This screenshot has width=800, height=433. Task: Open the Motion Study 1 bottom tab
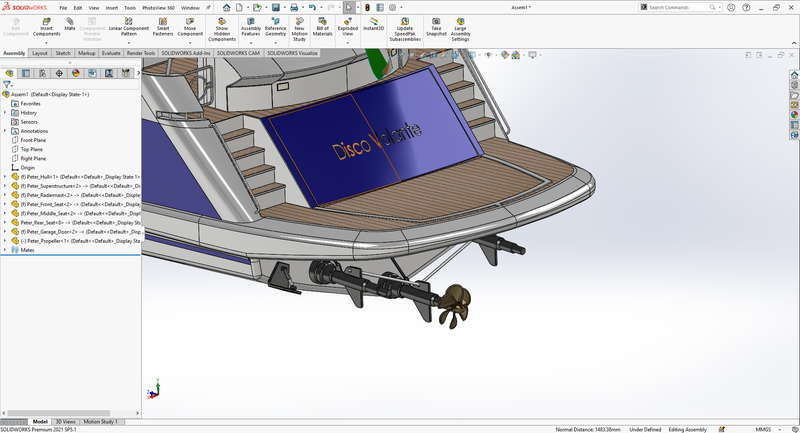[x=100, y=422]
